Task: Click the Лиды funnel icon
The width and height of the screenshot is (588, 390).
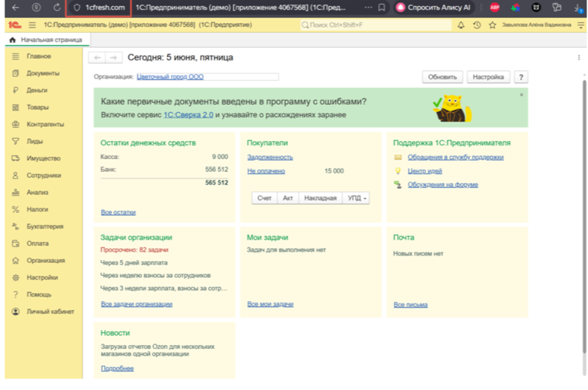Action: 16,141
